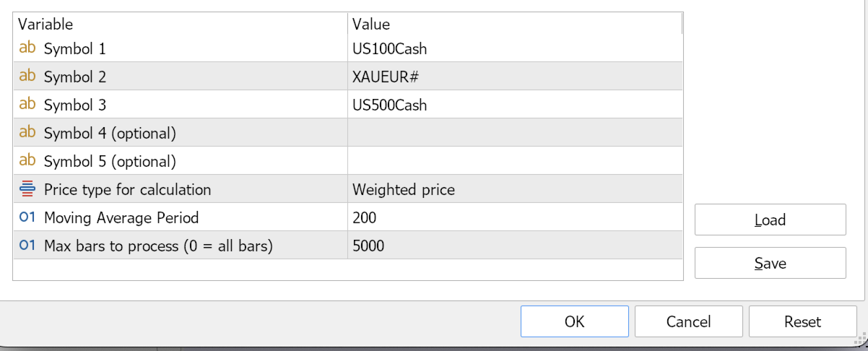Click the '01' icon for Max bars
Screen dimensions: 868x351
coord(27,246)
